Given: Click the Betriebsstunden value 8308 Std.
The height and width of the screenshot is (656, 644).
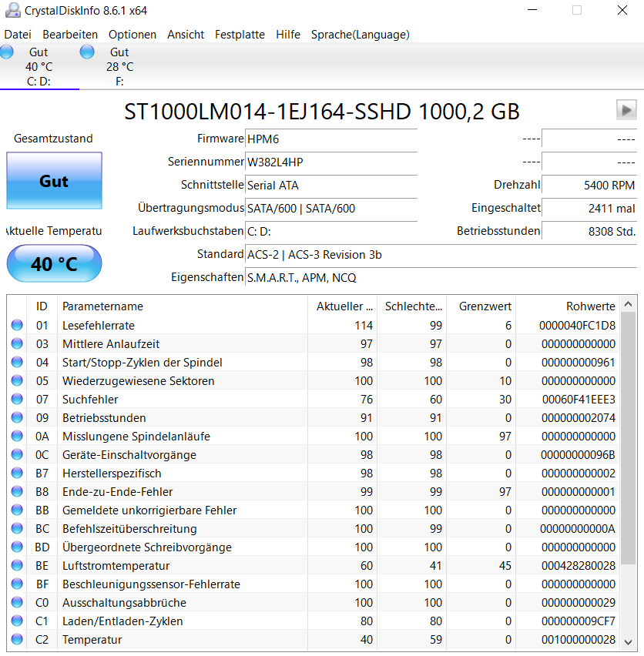Looking at the screenshot, I should coord(589,231).
